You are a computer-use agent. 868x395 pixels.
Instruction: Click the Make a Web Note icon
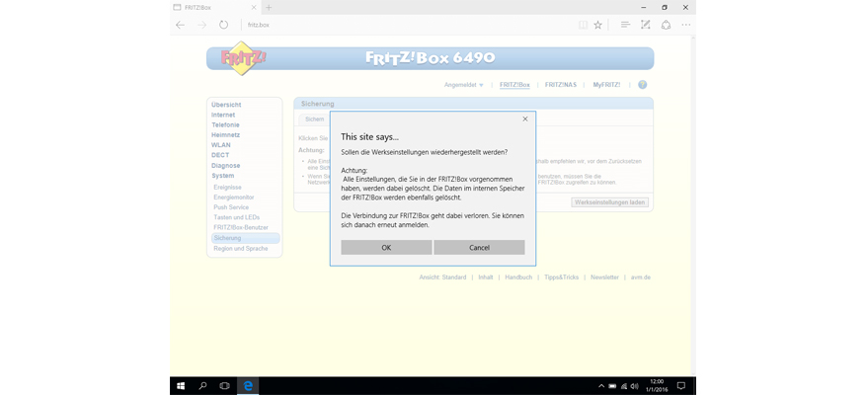pyautogui.click(x=645, y=25)
